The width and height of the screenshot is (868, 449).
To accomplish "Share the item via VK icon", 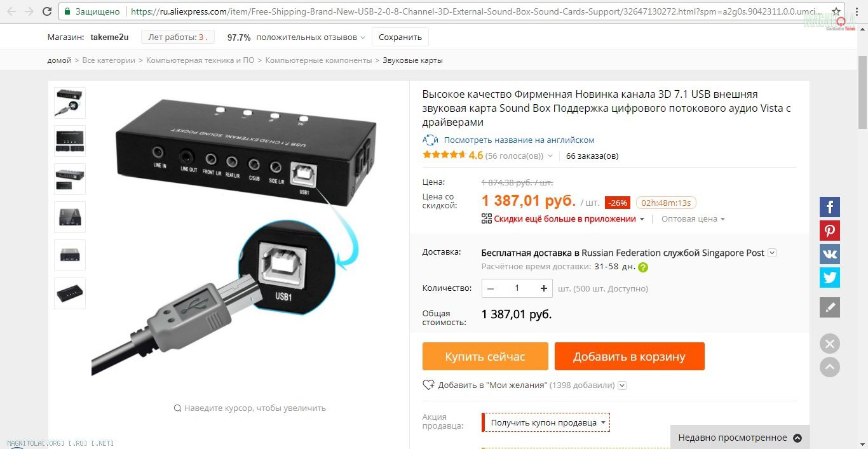I will [x=829, y=254].
